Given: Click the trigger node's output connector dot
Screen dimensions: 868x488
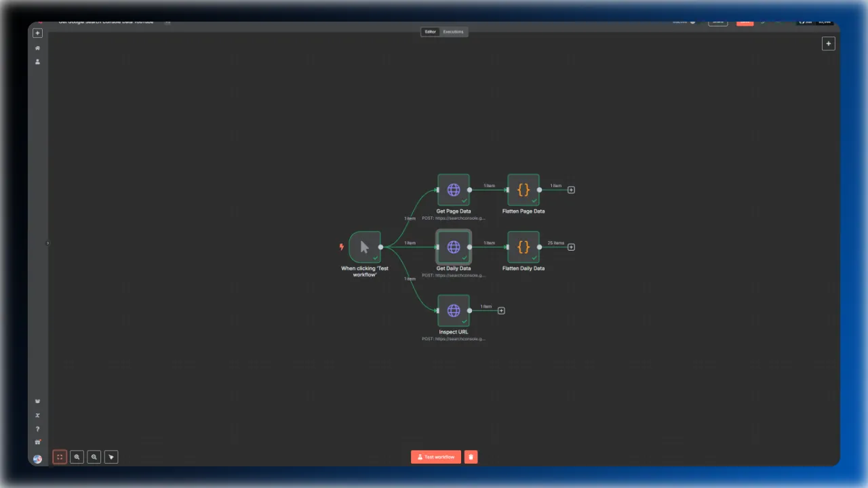Looking at the screenshot, I should (x=380, y=247).
